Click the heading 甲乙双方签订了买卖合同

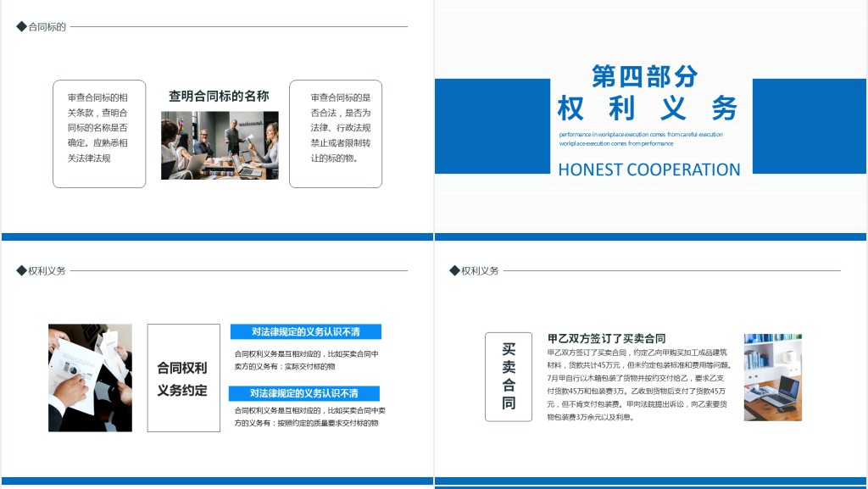(607, 338)
